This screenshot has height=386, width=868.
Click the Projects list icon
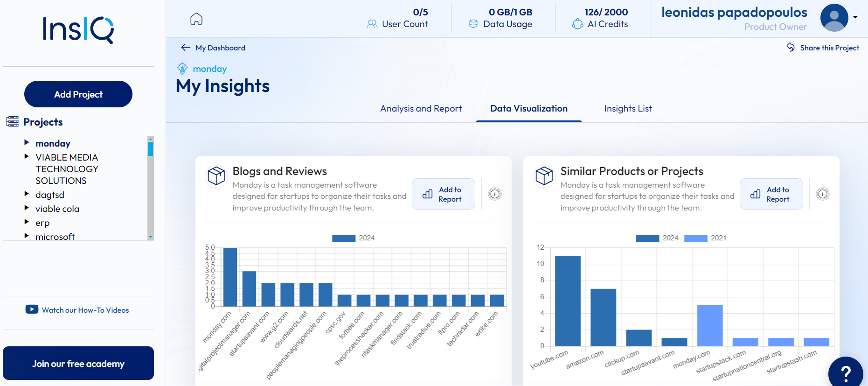click(x=13, y=122)
